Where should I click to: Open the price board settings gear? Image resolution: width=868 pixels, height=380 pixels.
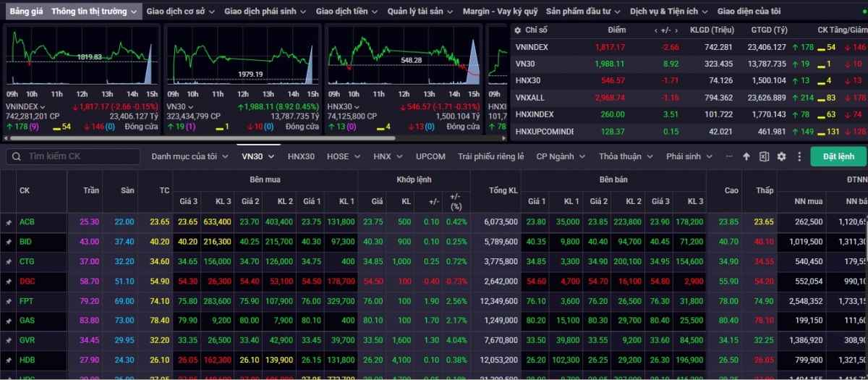[x=781, y=156]
